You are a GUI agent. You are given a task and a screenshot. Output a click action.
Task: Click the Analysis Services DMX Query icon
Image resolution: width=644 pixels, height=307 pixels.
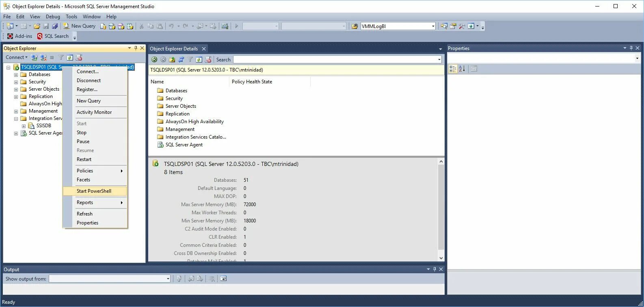pos(121,26)
